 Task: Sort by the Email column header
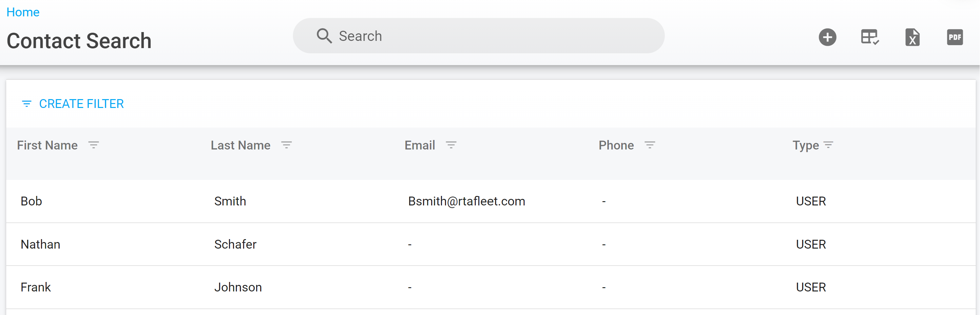pos(420,145)
